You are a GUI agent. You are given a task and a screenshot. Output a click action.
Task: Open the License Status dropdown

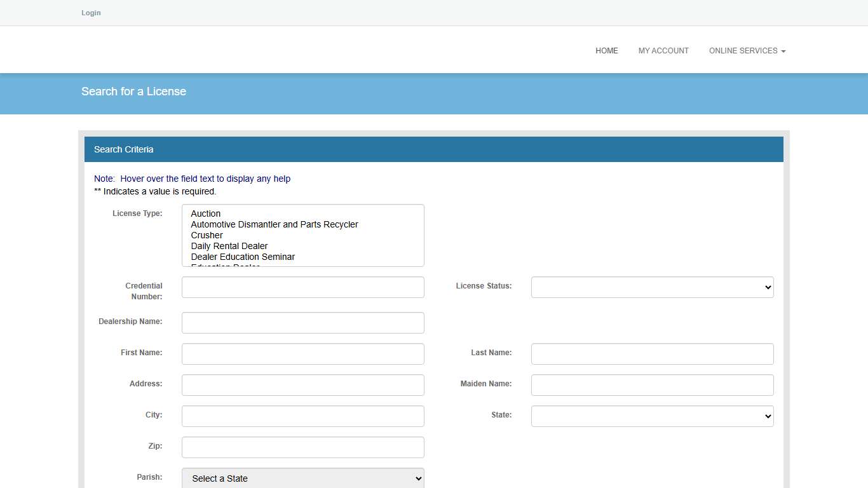click(651, 287)
